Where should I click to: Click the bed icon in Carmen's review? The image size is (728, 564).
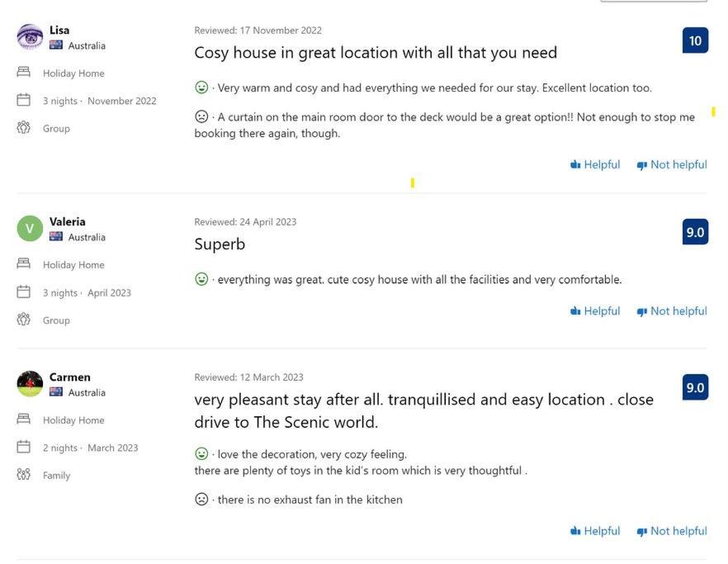(x=23, y=419)
